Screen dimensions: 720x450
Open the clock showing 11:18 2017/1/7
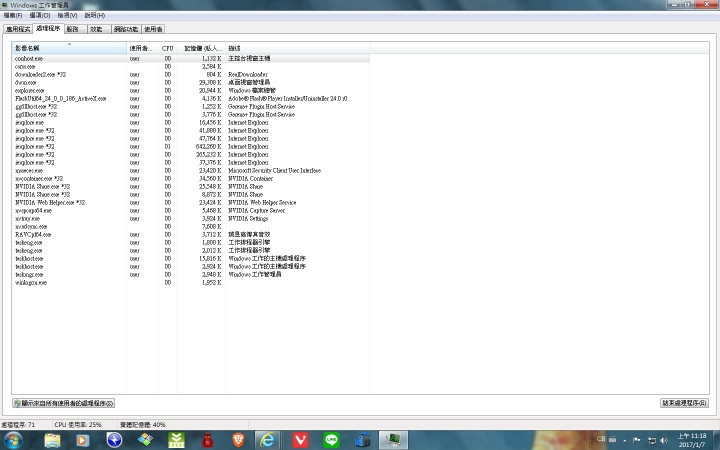pyautogui.click(x=692, y=440)
